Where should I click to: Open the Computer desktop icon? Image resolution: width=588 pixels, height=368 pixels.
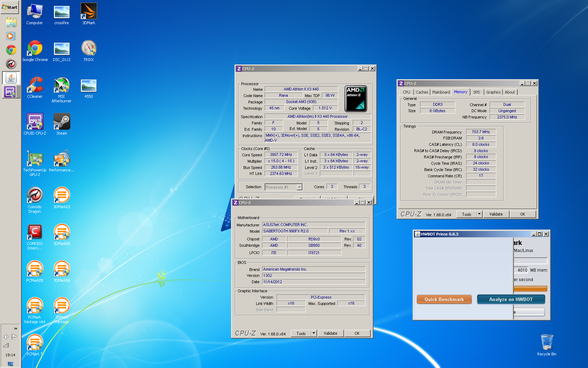pos(35,15)
